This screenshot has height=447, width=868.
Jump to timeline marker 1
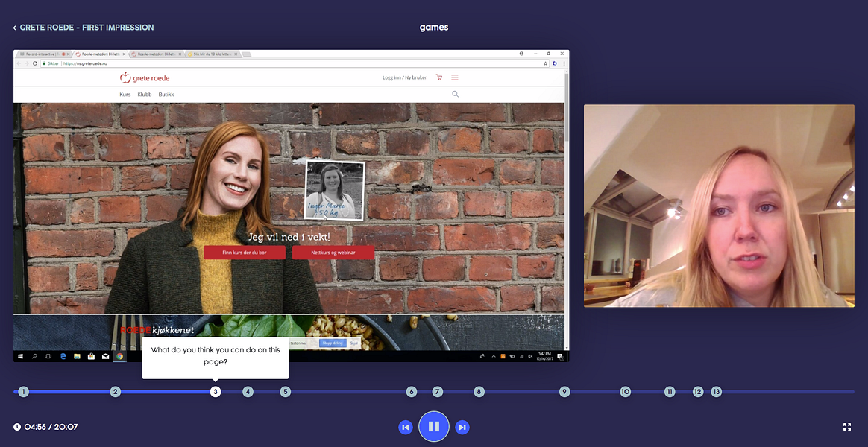pyautogui.click(x=23, y=392)
